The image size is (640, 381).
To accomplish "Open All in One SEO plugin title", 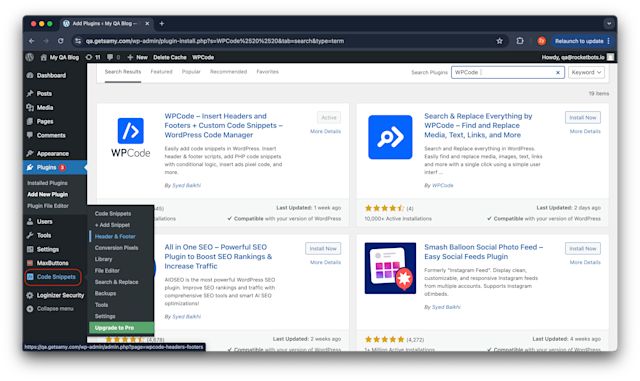I will click(x=218, y=256).
